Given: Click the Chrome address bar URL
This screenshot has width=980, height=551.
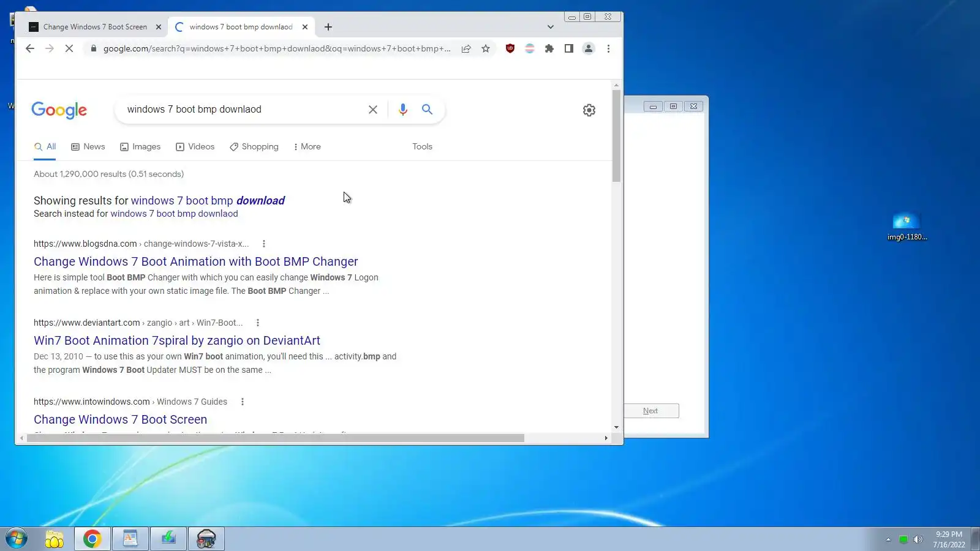Looking at the screenshot, I should 277,48.
